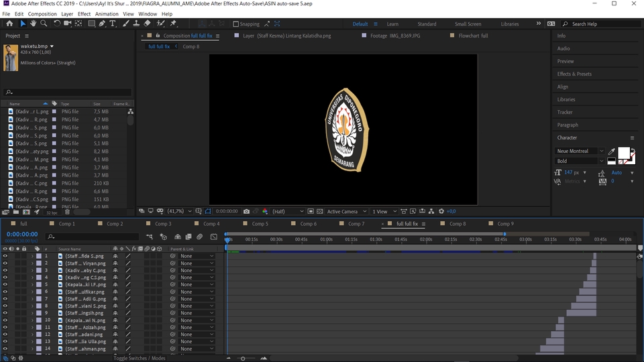644x362 pixels.
Task: Switch to Flowchart full viewer tab
Action: pyautogui.click(x=473, y=36)
